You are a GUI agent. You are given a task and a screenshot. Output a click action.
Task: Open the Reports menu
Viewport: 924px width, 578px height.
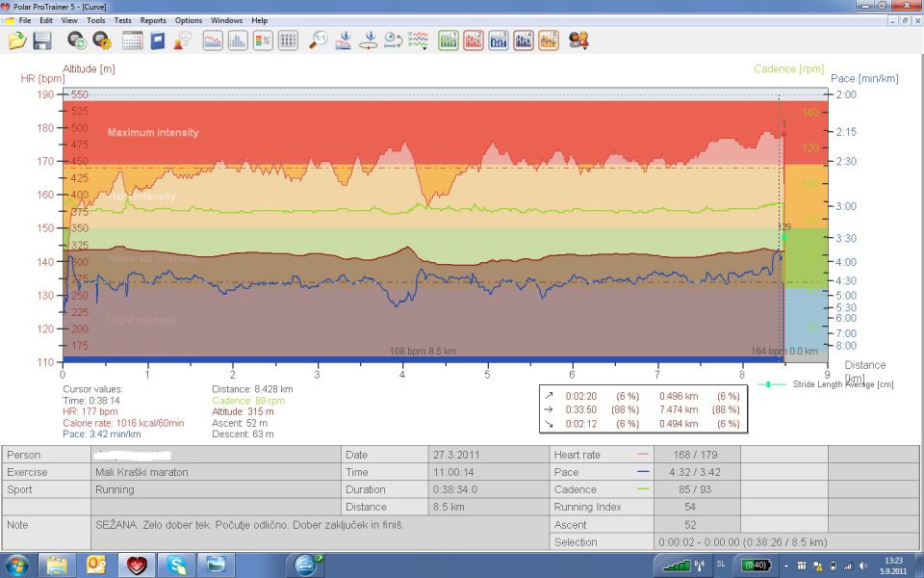point(153,20)
